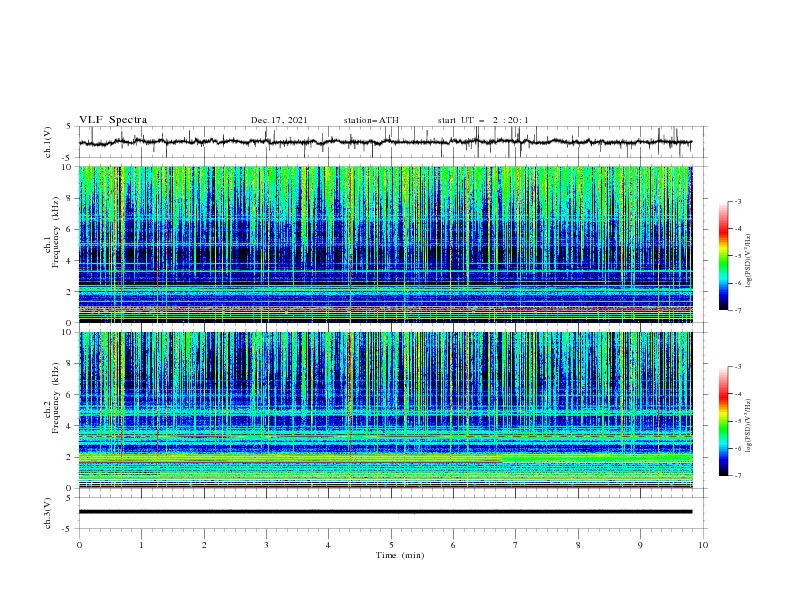This screenshot has height=612, width=792.
Task: Click tick label '2' on the time axis
Action: click(x=204, y=545)
